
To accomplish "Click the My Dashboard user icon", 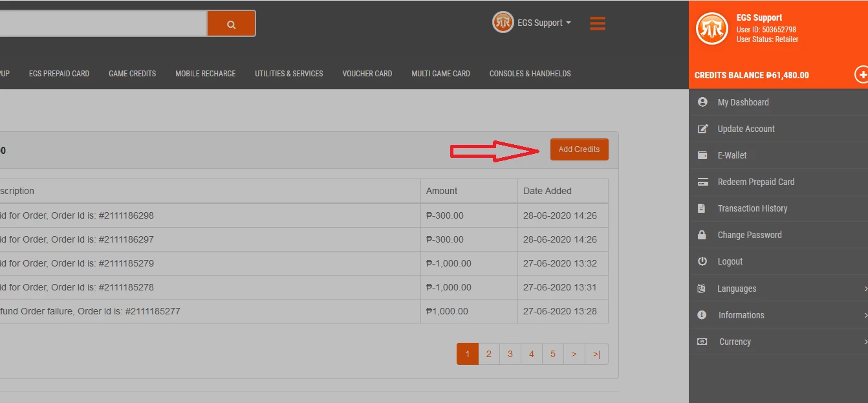I will click(x=702, y=102).
